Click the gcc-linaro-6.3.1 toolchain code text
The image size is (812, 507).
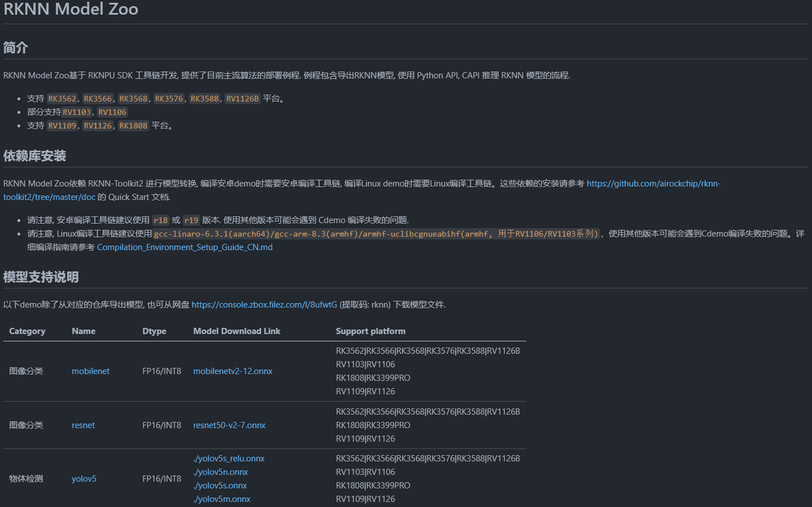(376, 234)
